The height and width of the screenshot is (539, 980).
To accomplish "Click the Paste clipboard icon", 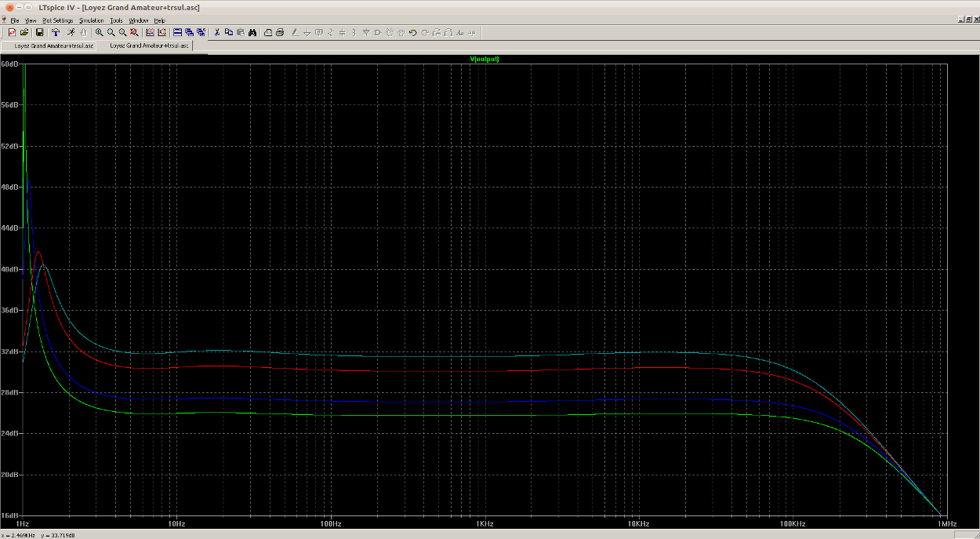I will point(241,32).
